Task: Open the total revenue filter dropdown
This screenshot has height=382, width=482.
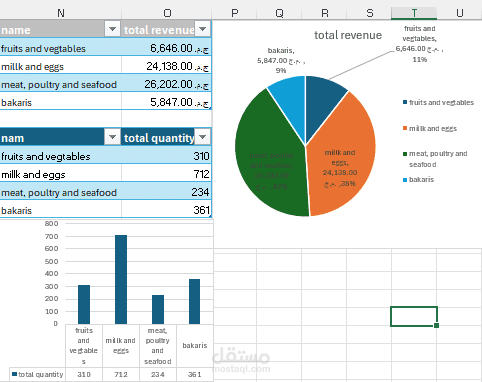Action: [x=203, y=29]
